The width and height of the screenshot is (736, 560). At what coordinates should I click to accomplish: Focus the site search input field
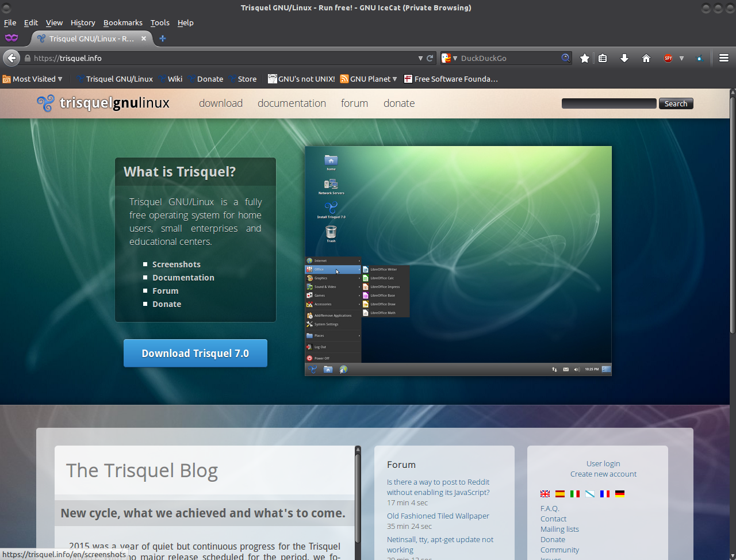coord(609,103)
